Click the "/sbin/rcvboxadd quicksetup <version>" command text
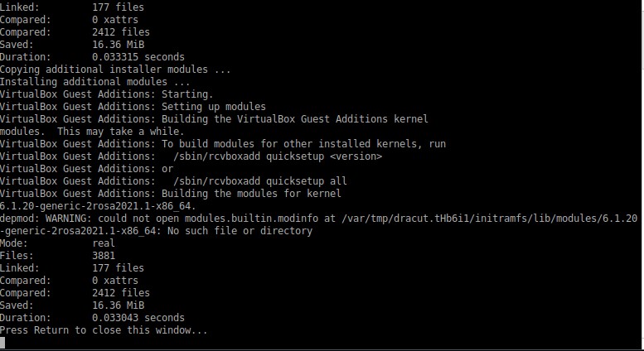The image size is (644, 351). point(278,156)
